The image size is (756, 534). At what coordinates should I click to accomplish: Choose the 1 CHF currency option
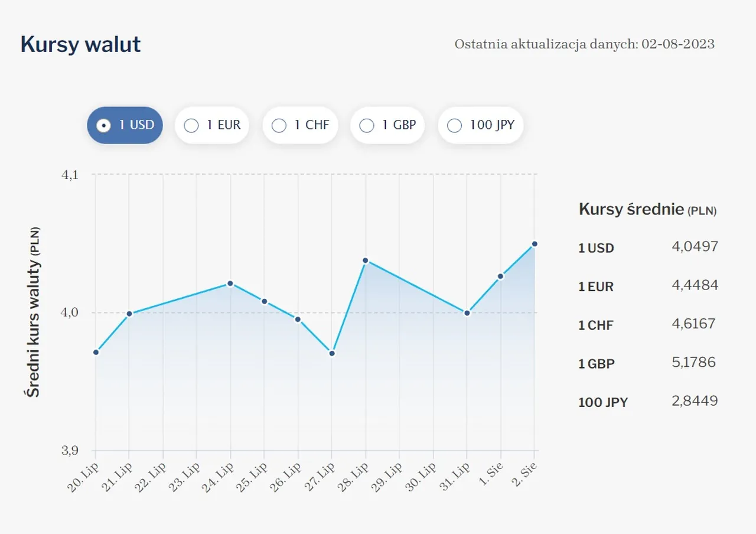[300, 125]
